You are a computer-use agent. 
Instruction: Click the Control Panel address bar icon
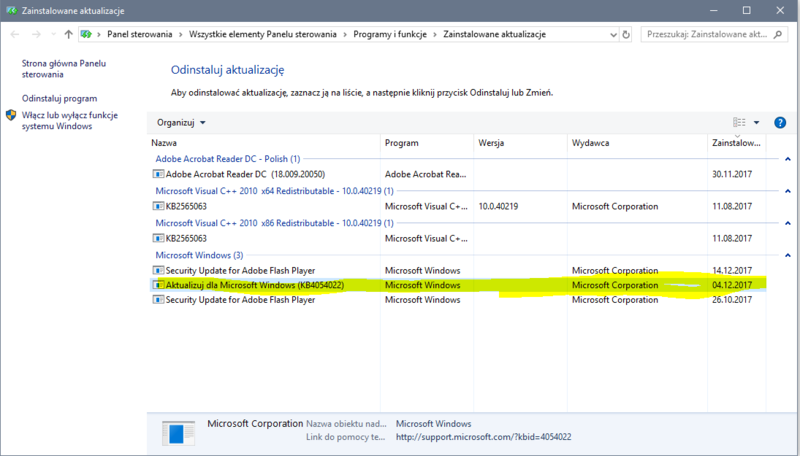pos(86,34)
